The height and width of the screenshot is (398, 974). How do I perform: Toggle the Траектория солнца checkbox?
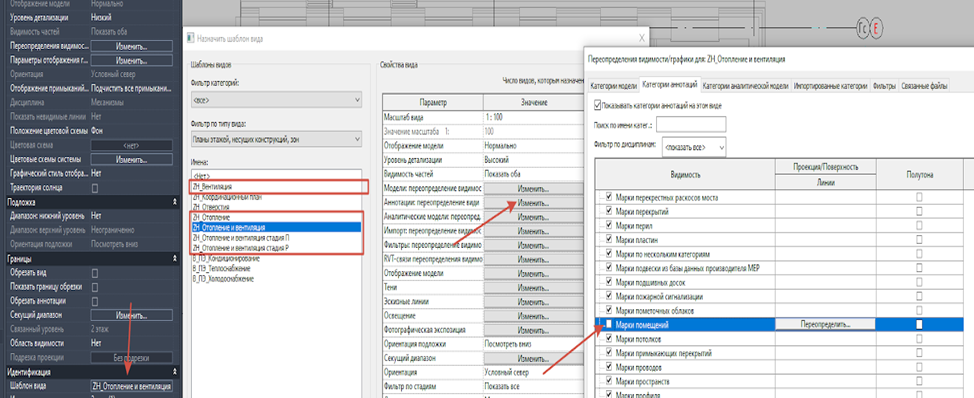95,188
